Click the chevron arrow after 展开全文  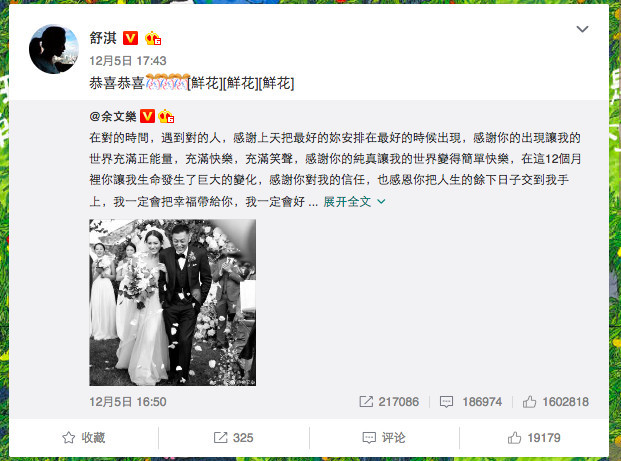click(x=381, y=202)
